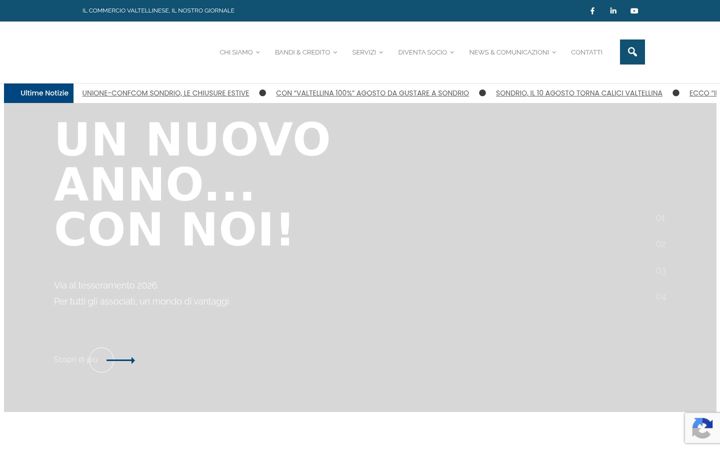Expand the Chi Siamo menu
Screen dimensions: 720x450
[239, 52]
